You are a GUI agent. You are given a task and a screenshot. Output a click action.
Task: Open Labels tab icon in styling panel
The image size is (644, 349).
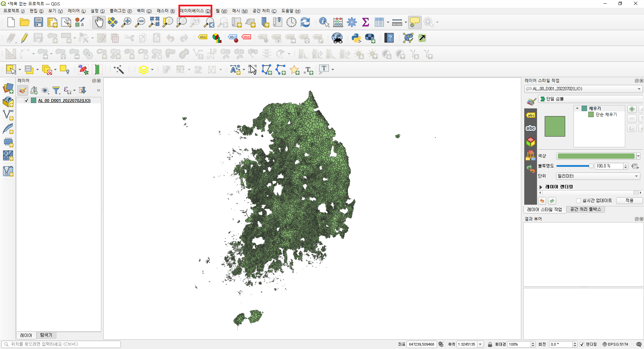click(531, 115)
